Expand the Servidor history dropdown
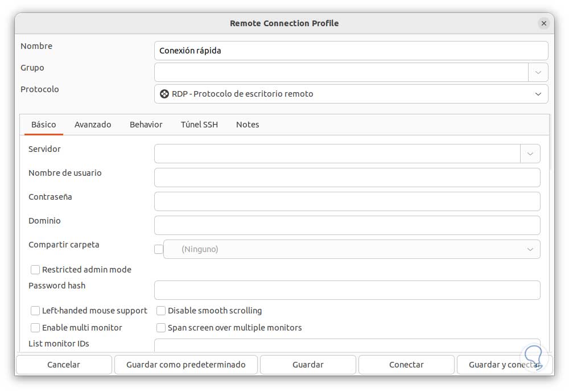This screenshot has height=392, width=569. click(x=530, y=154)
